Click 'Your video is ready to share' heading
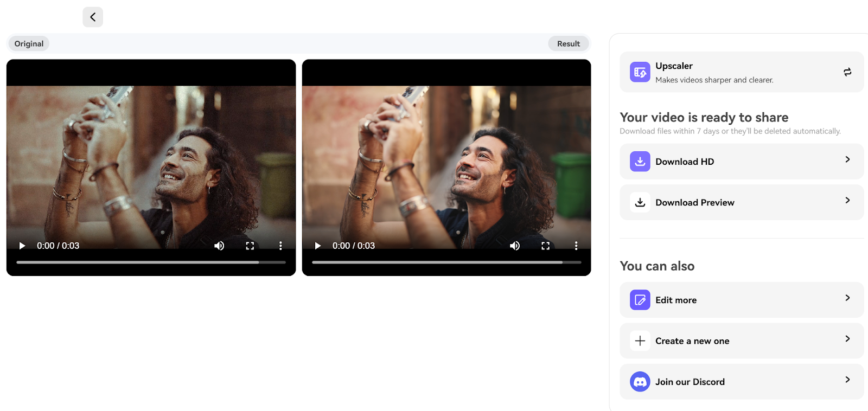This screenshot has width=868, height=411. point(704,117)
